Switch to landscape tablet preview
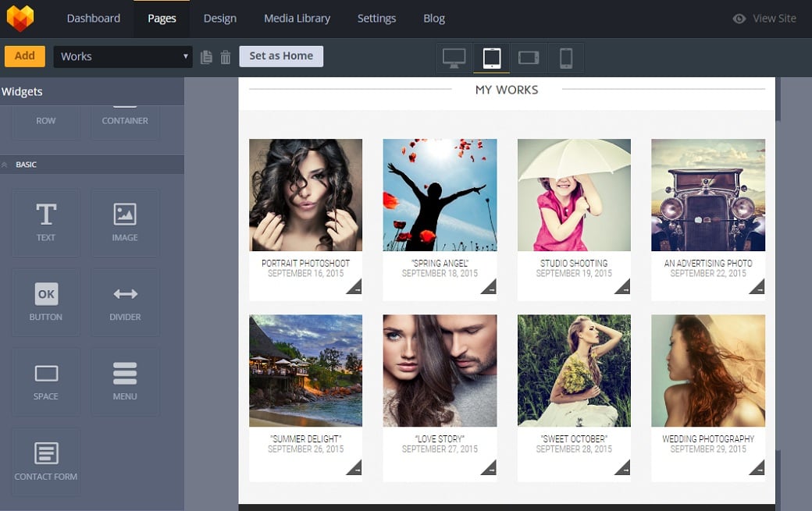Screen dimensions: 812x511 coord(529,58)
